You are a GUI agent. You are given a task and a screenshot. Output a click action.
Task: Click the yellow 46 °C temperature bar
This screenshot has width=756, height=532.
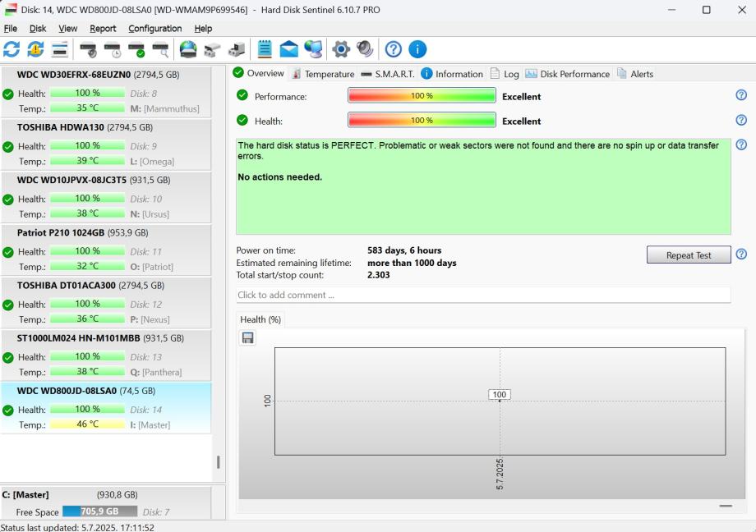87,424
